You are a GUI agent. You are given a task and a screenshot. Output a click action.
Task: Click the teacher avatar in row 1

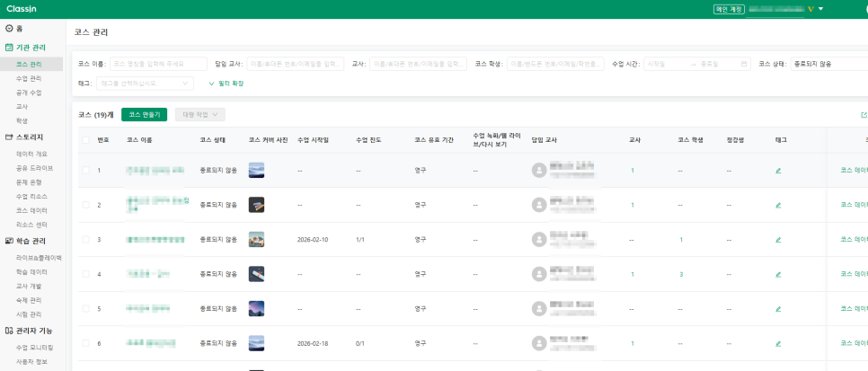[x=539, y=170]
